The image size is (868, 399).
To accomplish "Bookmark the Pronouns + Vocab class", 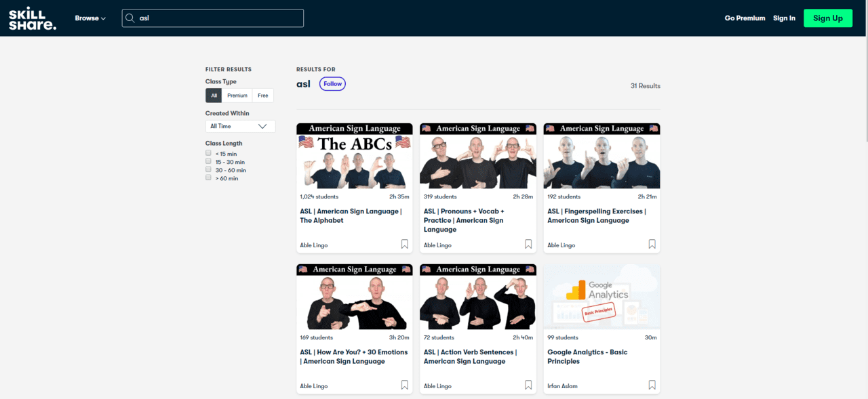I will [528, 244].
